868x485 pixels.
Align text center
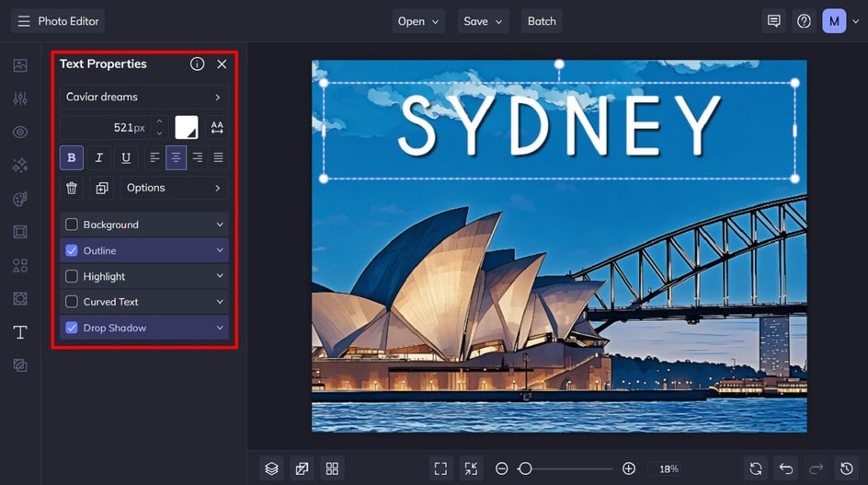pos(176,157)
